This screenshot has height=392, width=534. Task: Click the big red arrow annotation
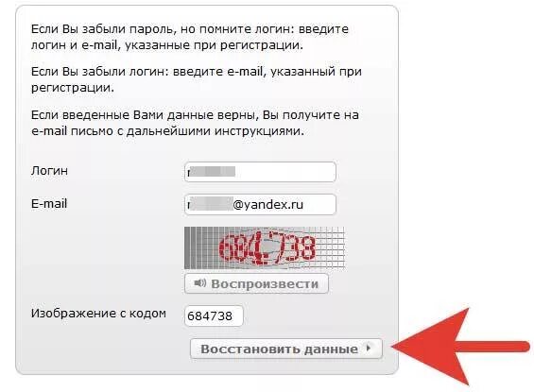tap(461, 347)
